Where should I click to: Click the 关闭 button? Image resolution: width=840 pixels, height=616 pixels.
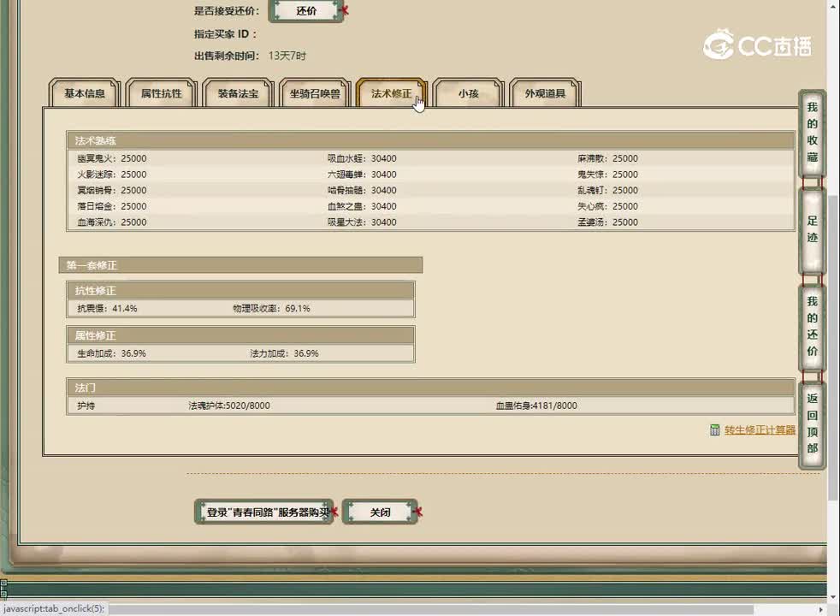coord(381,512)
